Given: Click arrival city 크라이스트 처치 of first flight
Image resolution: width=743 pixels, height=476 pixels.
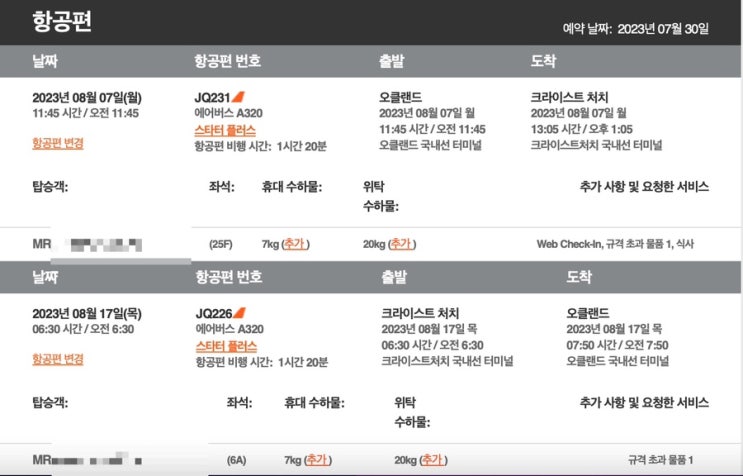Looking at the screenshot, I should (570, 97).
